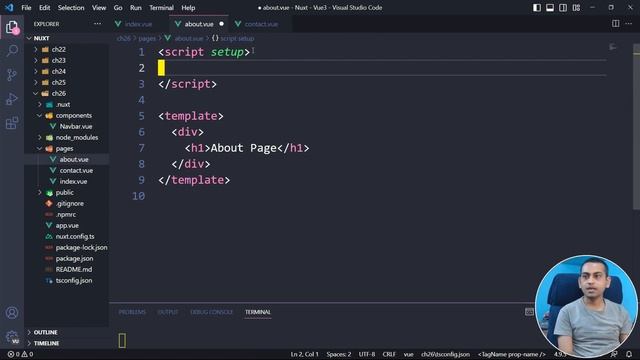Open Navbar.vue in explorer

point(76,126)
